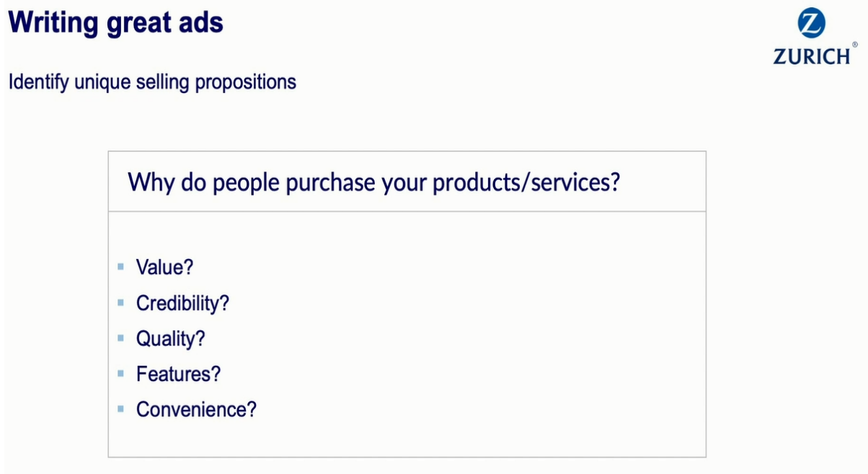The height and width of the screenshot is (474, 868).
Task: Click the Identify unique selling propositions subtitle
Action: pos(152,82)
